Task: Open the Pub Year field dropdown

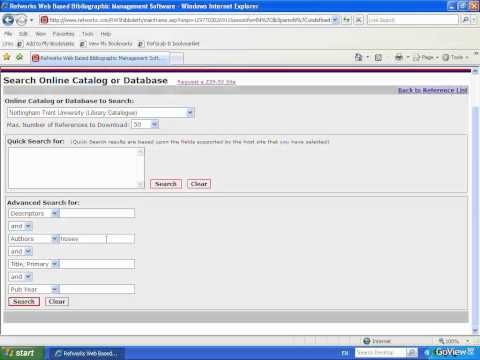Action: tap(55, 289)
